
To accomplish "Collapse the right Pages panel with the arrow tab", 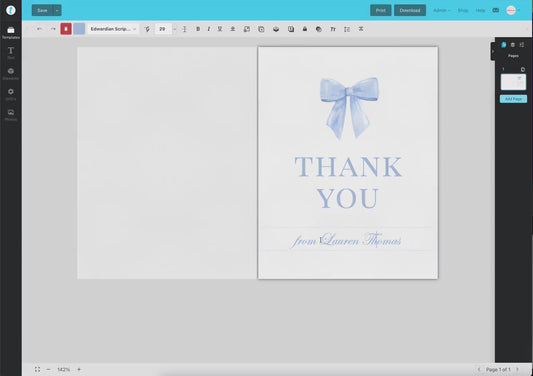I will tap(493, 51).
